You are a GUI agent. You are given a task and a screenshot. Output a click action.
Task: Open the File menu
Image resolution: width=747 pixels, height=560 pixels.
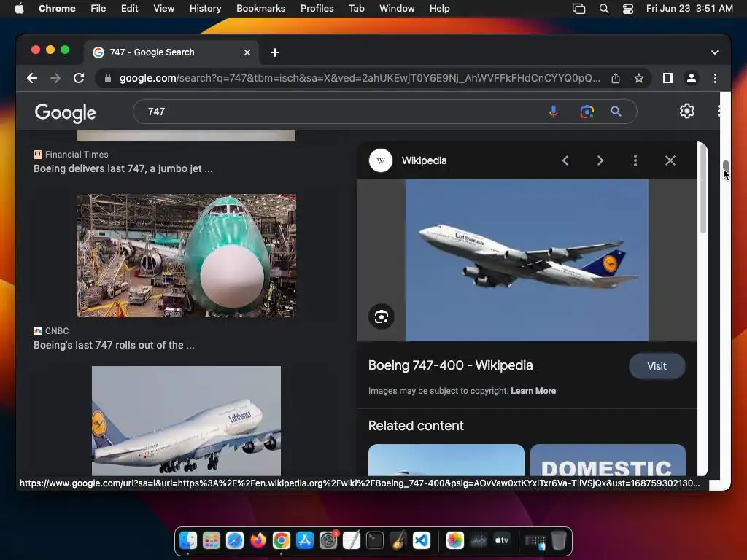98,9
